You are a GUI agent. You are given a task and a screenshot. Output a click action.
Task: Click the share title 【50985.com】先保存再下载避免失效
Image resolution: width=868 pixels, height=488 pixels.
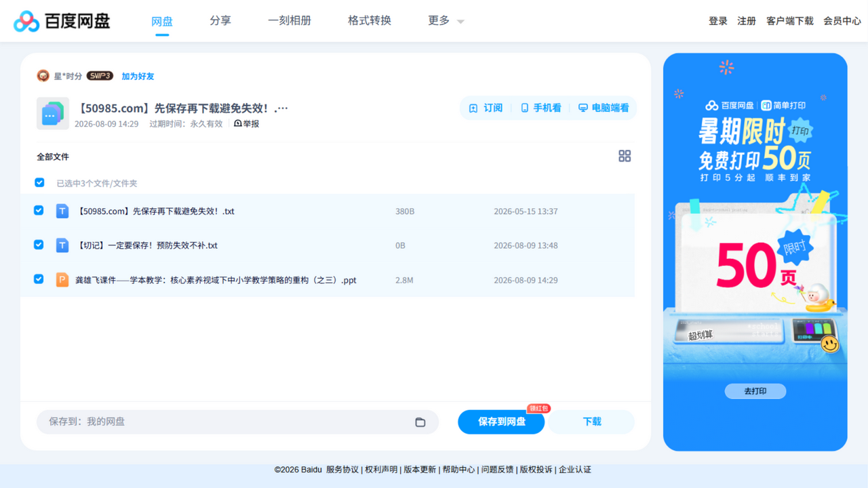click(x=182, y=108)
